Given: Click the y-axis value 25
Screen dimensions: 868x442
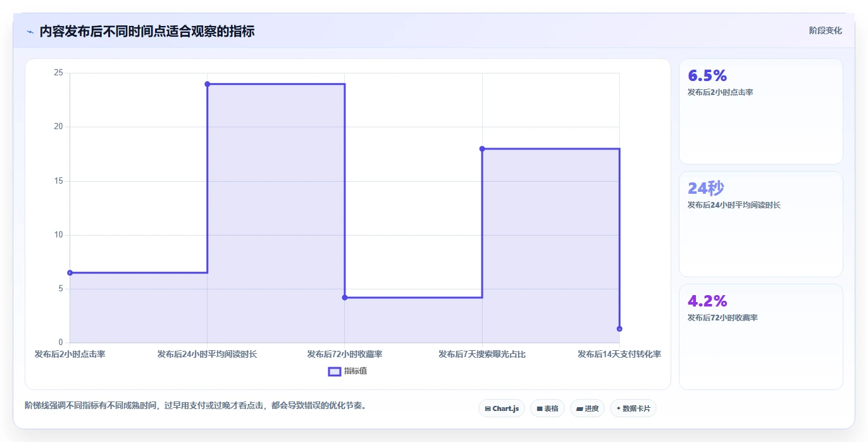Looking at the screenshot, I should pyautogui.click(x=58, y=73).
